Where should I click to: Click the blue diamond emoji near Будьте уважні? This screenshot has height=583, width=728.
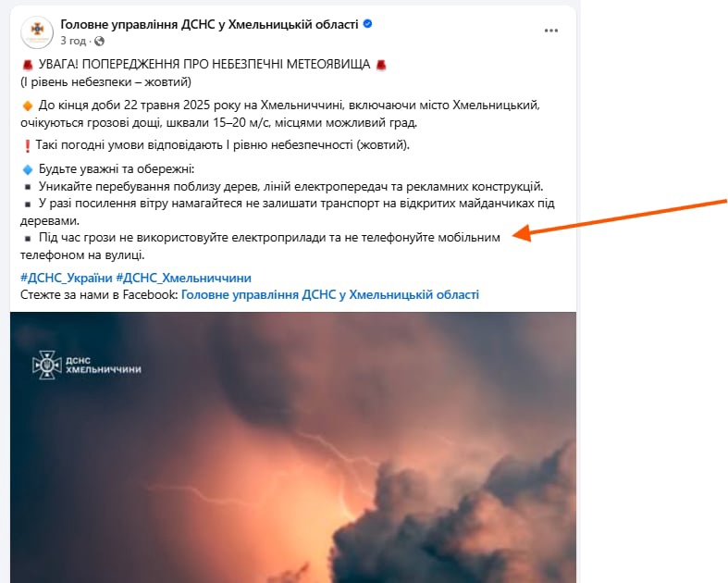coord(28,169)
